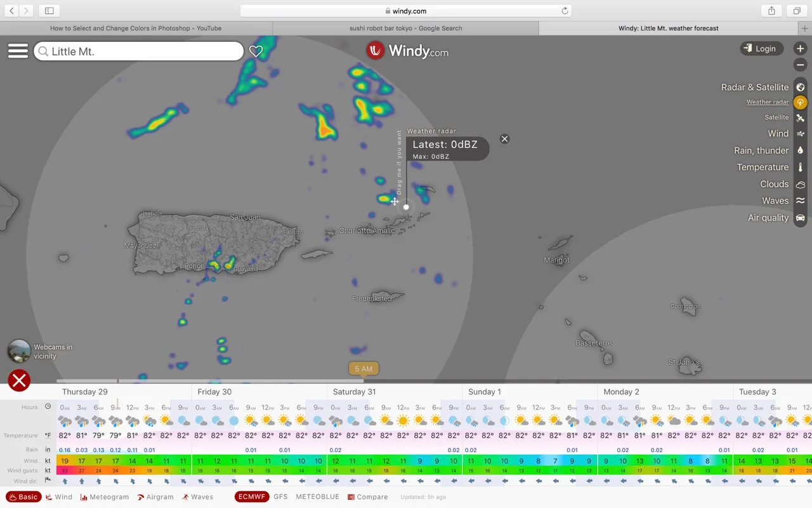This screenshot has height=508, width=812.
Task: Click the Weather radar text link
Action: click(768, 102)
